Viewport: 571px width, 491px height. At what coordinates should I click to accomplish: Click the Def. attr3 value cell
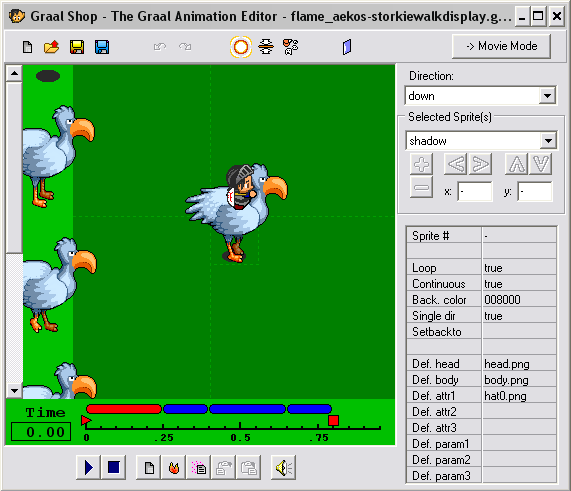(x=519, y=428)
